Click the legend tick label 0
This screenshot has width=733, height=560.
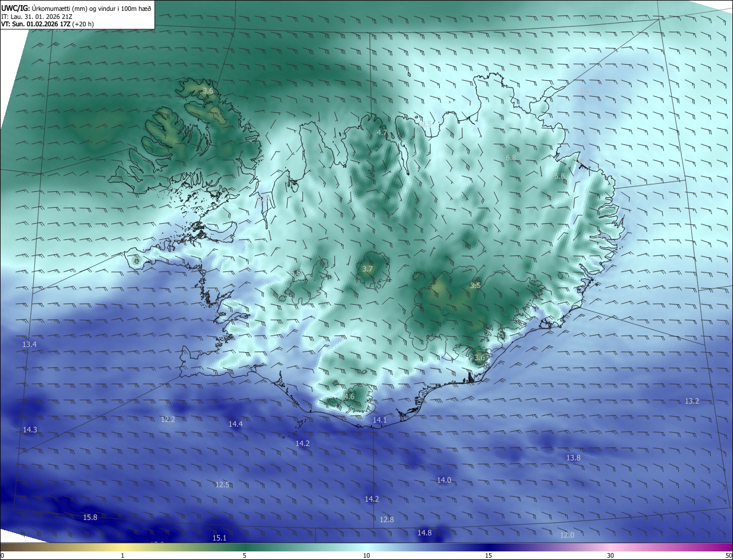point(2,555)
